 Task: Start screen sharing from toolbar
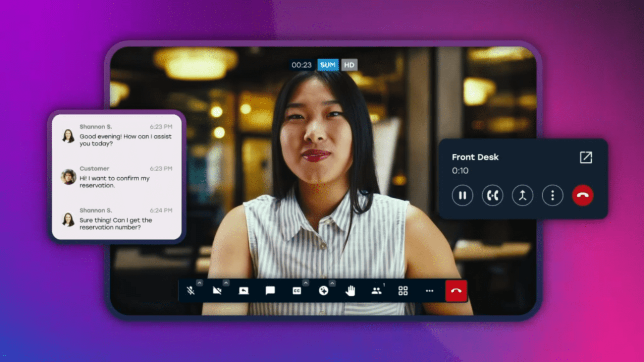click(244, 291)
